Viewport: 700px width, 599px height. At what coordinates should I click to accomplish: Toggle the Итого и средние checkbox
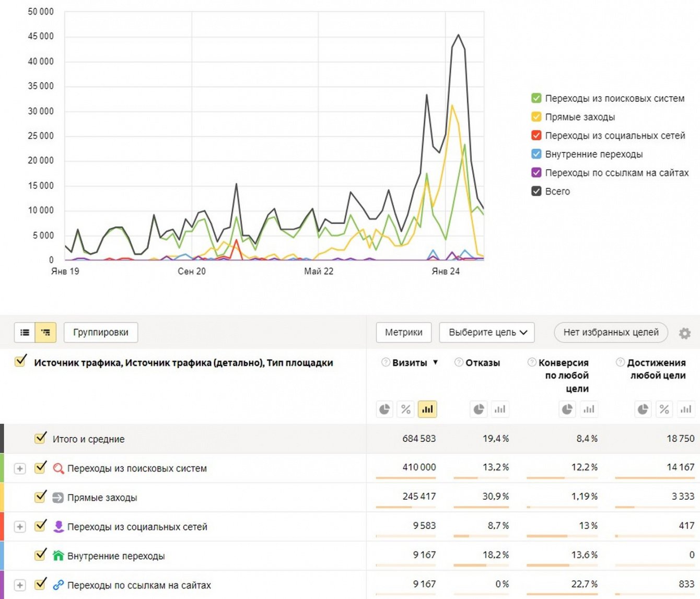pos(40,438)
